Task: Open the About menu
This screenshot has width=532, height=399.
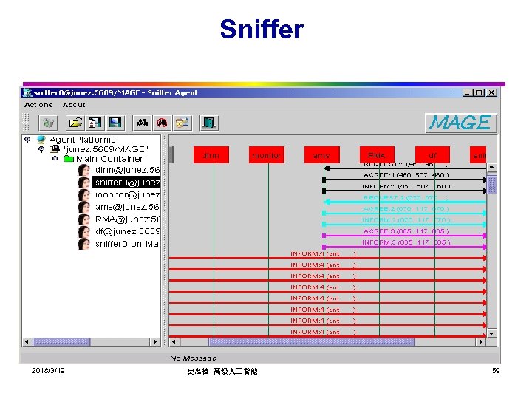Action: click(74, 105)
